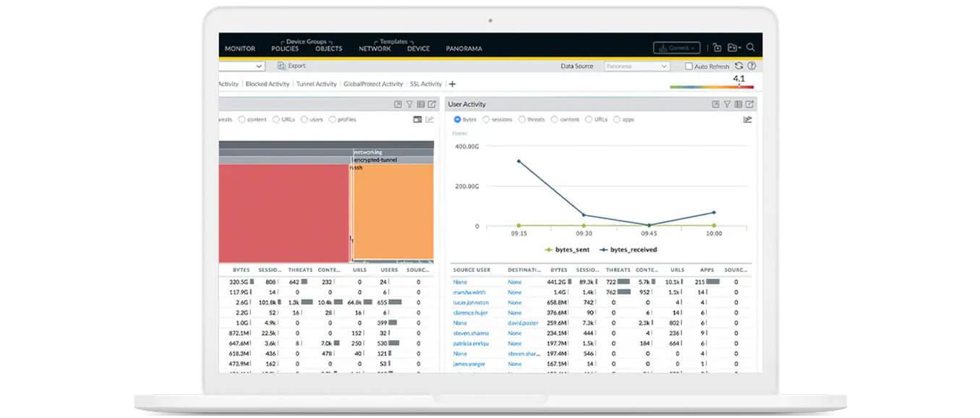Click the plus to add a new tab
This screenshot has width=980, height=418.
click(452, 84)
